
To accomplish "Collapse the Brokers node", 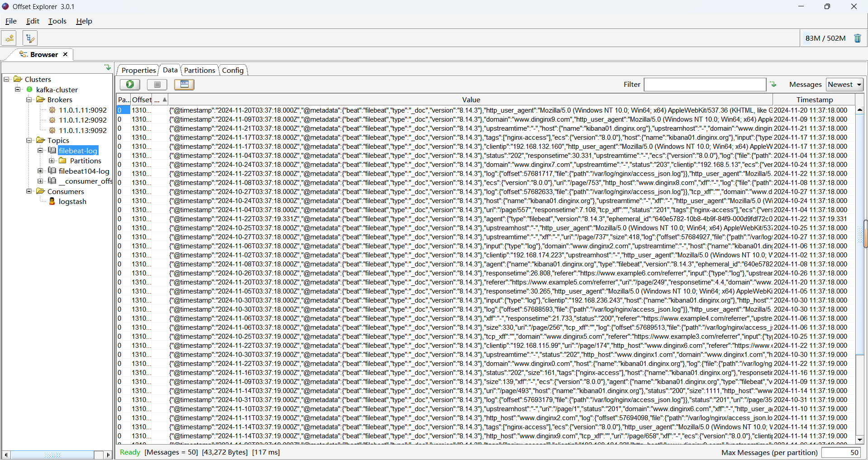I will 29,100.
